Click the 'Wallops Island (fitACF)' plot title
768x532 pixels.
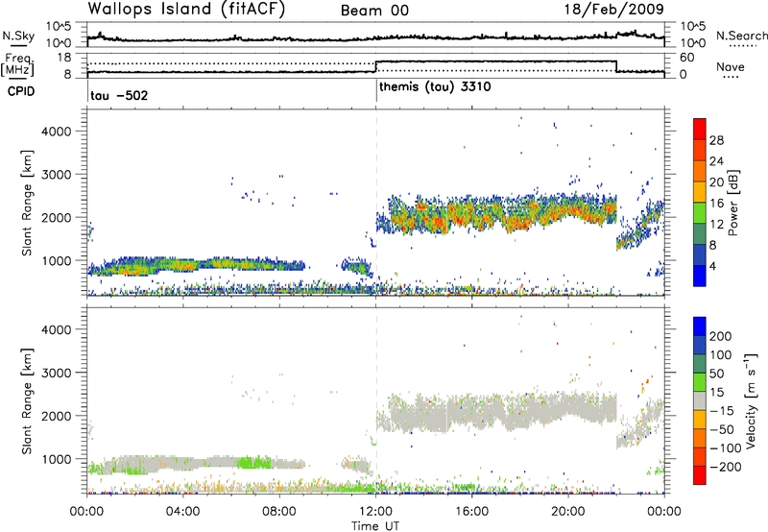point(186,9)
